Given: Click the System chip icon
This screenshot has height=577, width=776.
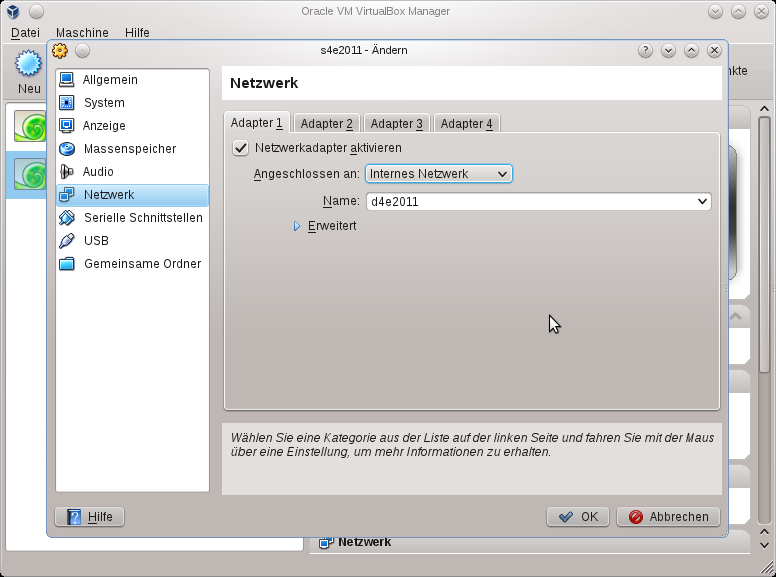Looking at the screenshot, I should pyautogui.click(x=66, y=102).
